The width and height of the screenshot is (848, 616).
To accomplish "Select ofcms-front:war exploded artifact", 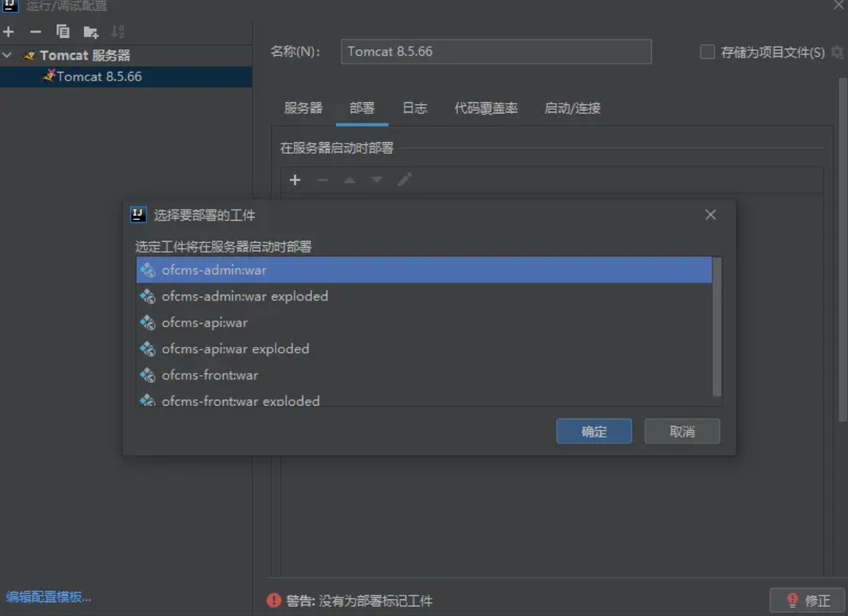I will pyautogui.click(x=424, y=399).
